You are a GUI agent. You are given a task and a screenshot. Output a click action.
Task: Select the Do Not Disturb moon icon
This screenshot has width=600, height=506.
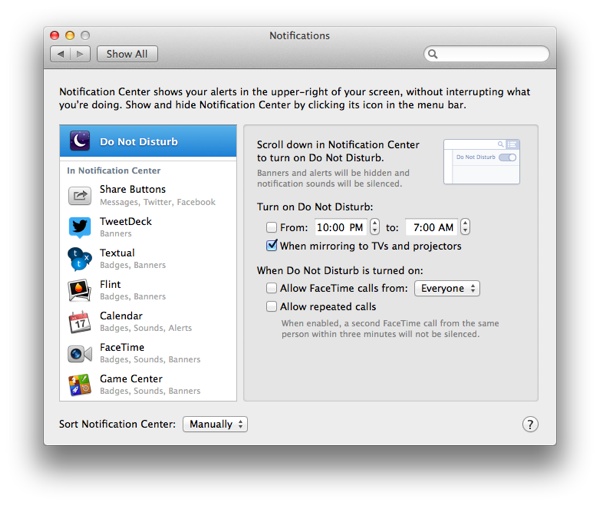click(80, 141)
